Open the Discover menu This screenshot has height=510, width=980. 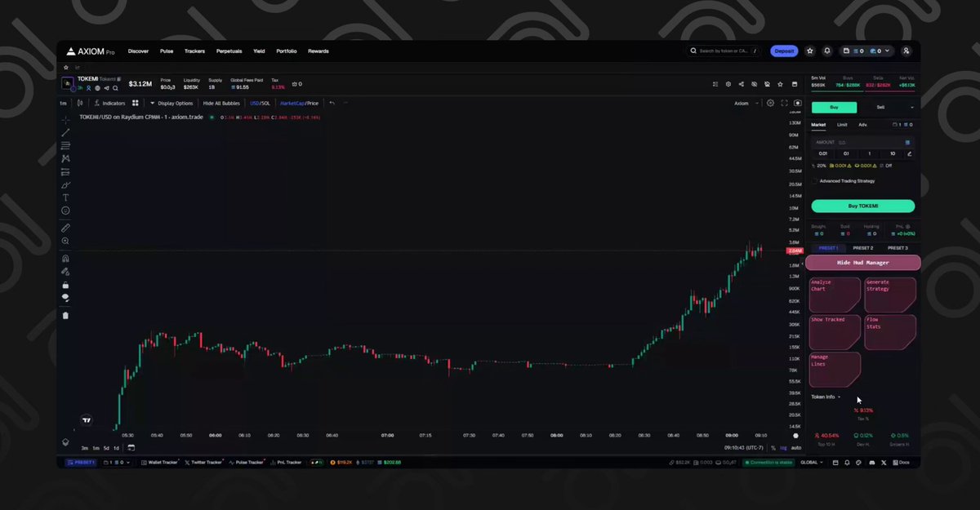(139, 51)
